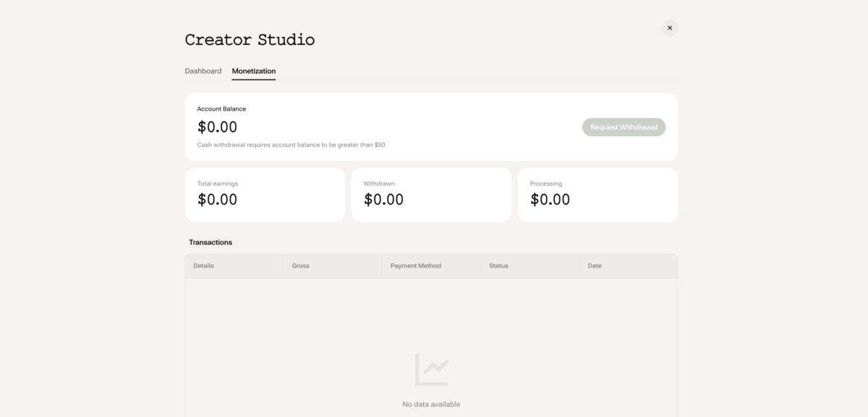The height and width of the screenshot is (417, 868).
Task: Click the cash withdrawal requirement note
Action: point(291,145)
